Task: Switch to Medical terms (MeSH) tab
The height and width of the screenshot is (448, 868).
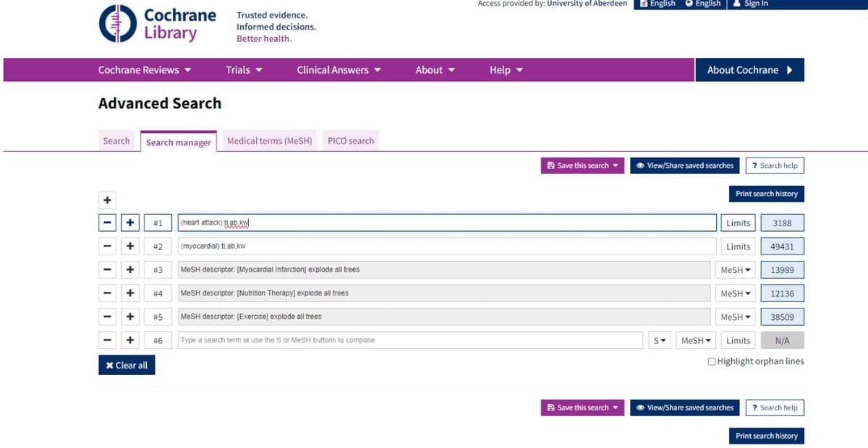Action: click(x=270, y=141)
